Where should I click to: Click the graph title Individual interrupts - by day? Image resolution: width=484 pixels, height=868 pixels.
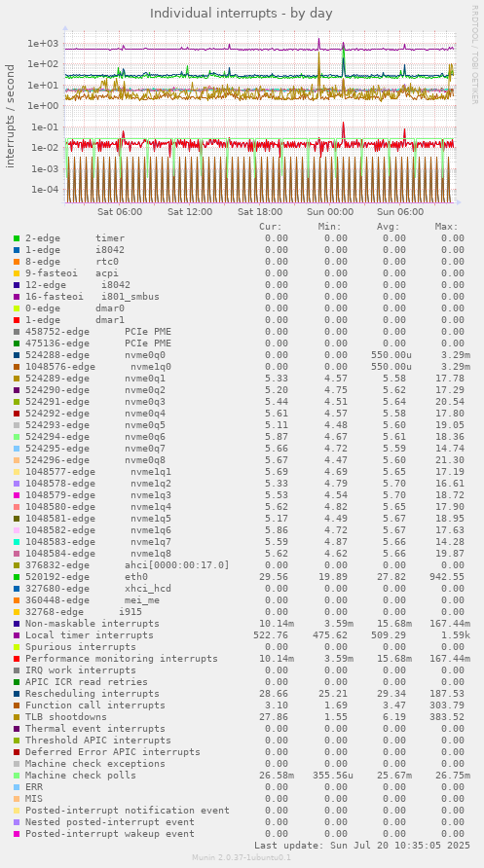[242, 14]
